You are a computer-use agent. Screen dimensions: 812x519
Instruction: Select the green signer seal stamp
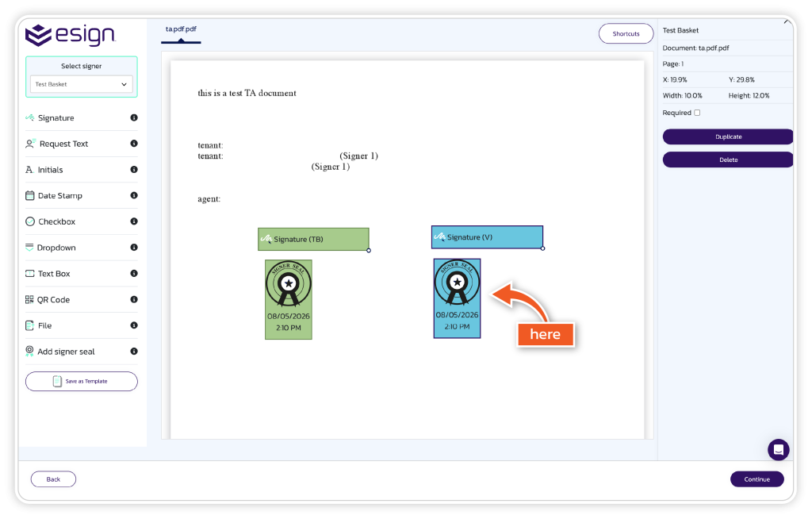point(289,300)
